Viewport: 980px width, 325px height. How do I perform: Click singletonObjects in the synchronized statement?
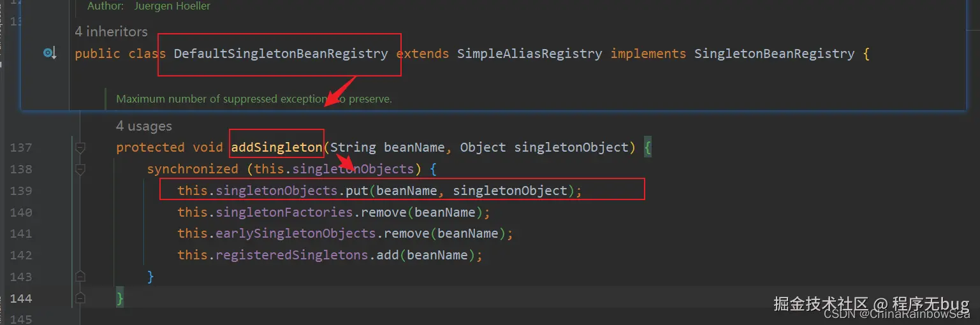(x=353, y=169)
